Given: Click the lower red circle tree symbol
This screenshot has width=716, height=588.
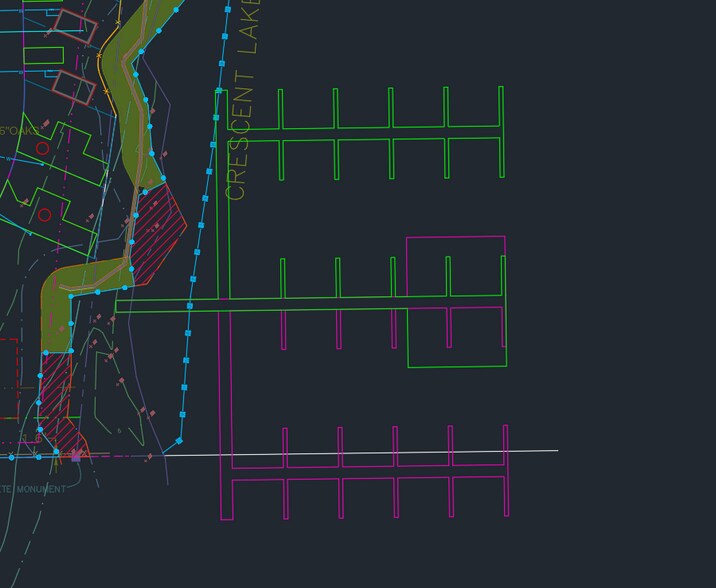Looking at the screenshot, I should click(x=44, y=214).
